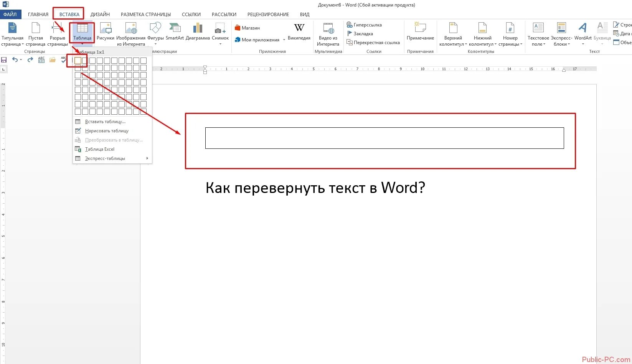Add a Закладка bookmark

(360, 34)
